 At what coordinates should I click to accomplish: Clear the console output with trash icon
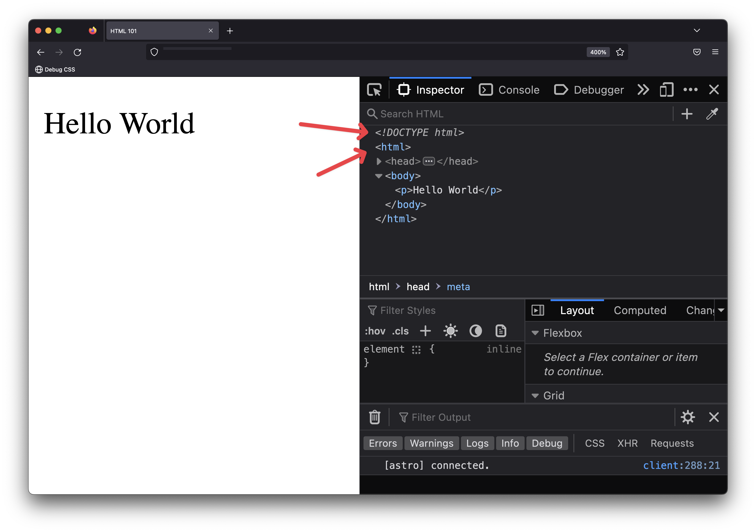click(375, 417)
